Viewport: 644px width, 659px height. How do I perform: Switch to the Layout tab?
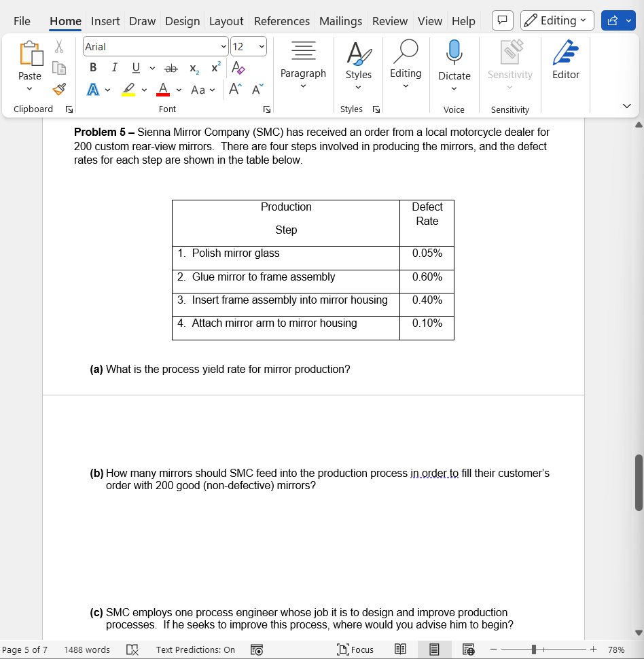[226, 21]
